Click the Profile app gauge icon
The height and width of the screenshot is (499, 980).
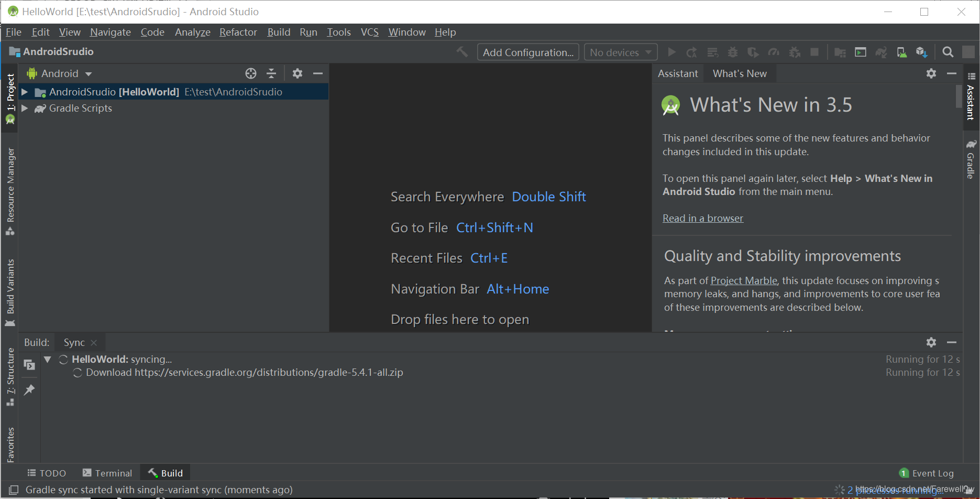(774, 52)
